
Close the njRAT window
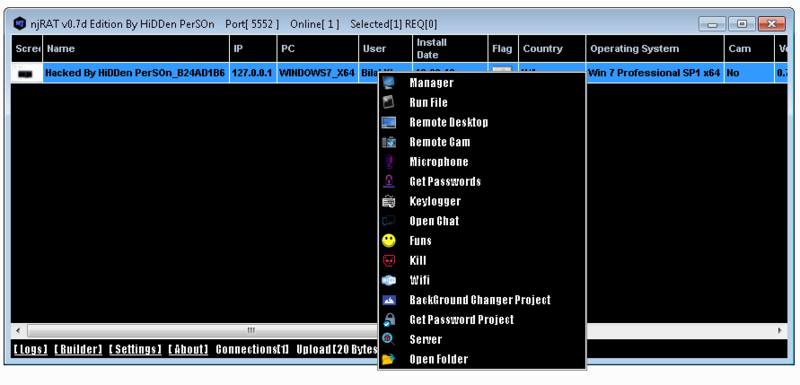(772, 23)
